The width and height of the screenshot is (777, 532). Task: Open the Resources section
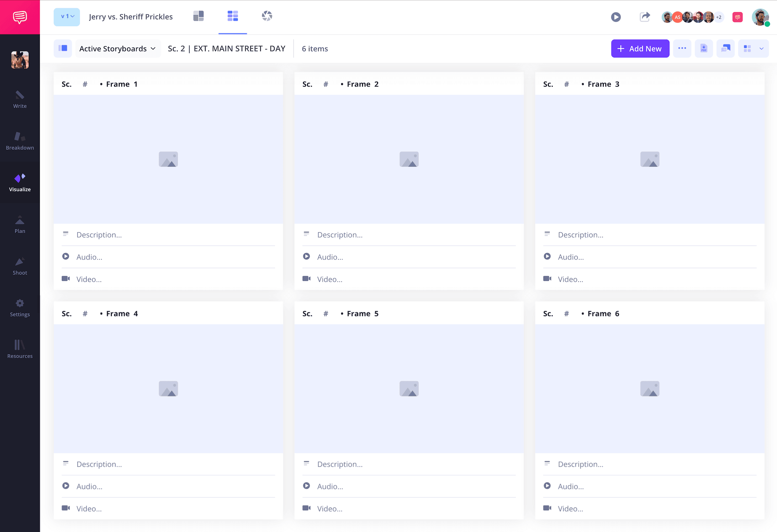click(x=20, y=349)
